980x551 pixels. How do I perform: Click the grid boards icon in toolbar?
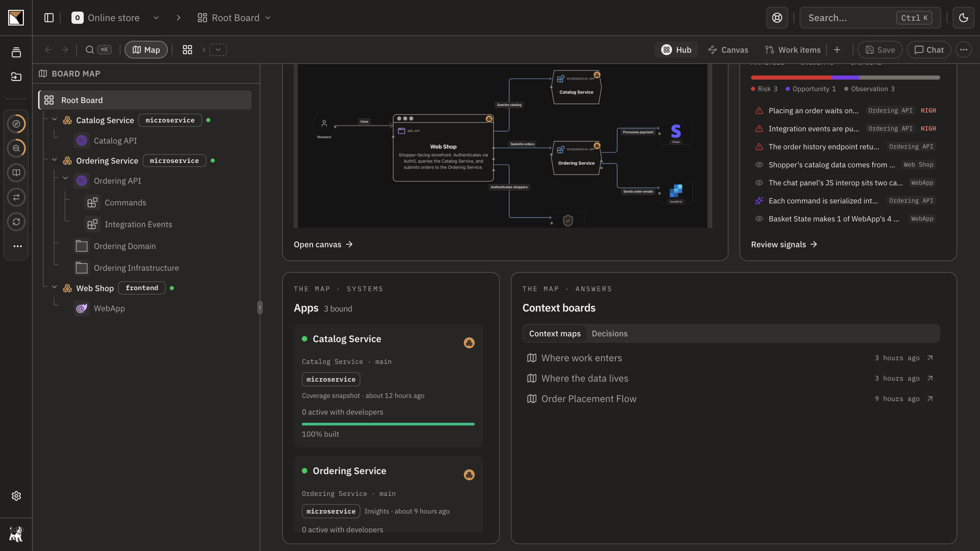(x=187, y=50)
